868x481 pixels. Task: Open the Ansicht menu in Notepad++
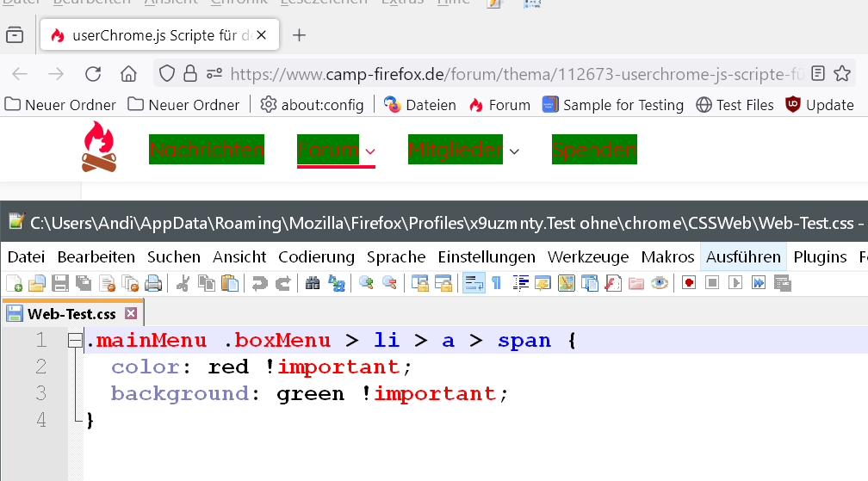tap(239, 257)
